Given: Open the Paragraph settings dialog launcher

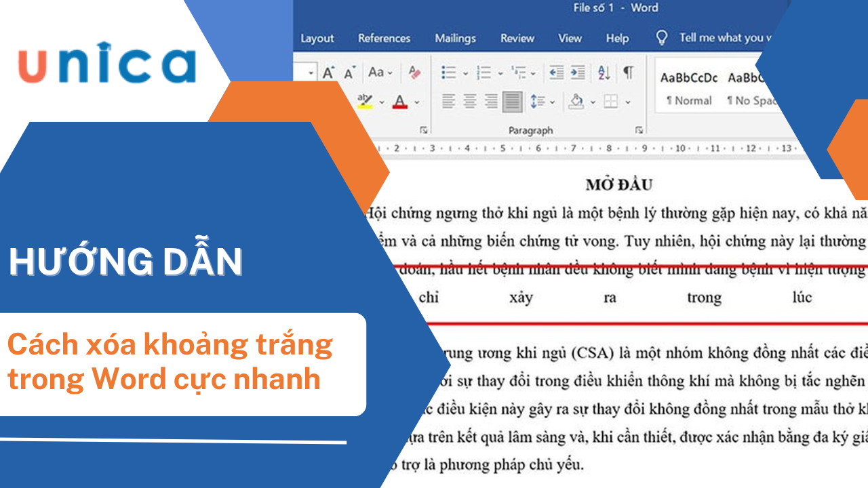Looking at the screenshot, I should click(x=639, y=129).
